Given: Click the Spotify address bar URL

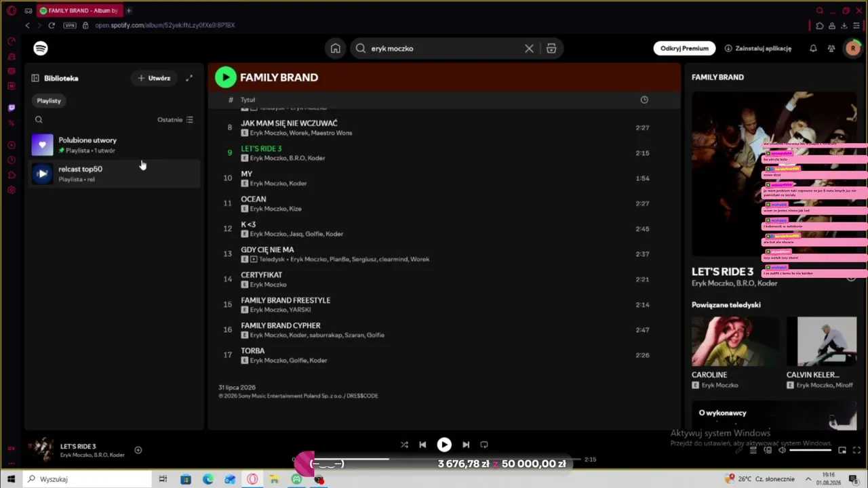Looking at the screenshot, I should point(165,25).
